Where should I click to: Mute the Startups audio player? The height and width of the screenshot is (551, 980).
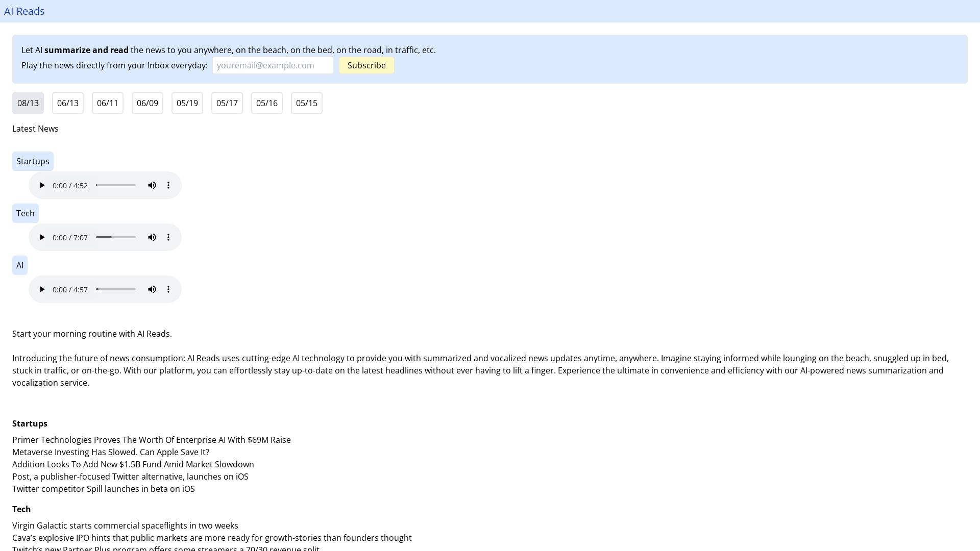coord(152,186)
